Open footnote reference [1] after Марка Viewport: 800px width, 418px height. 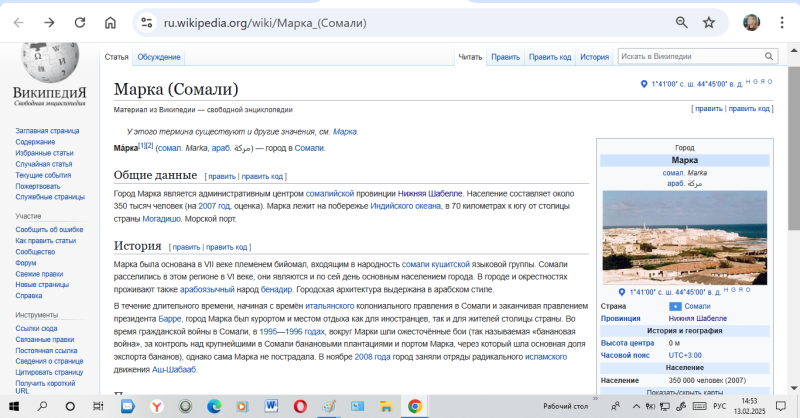pyautogui.click(x=142, y=145)
